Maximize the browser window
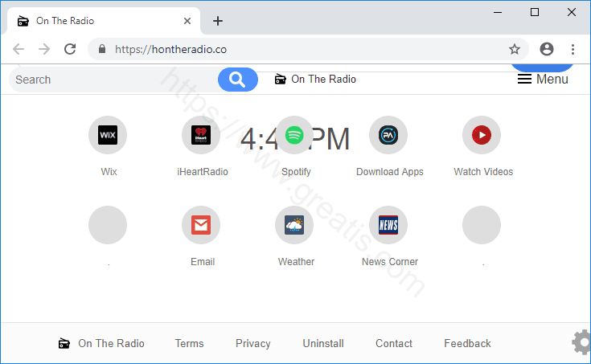 click(x=535, y=12)
